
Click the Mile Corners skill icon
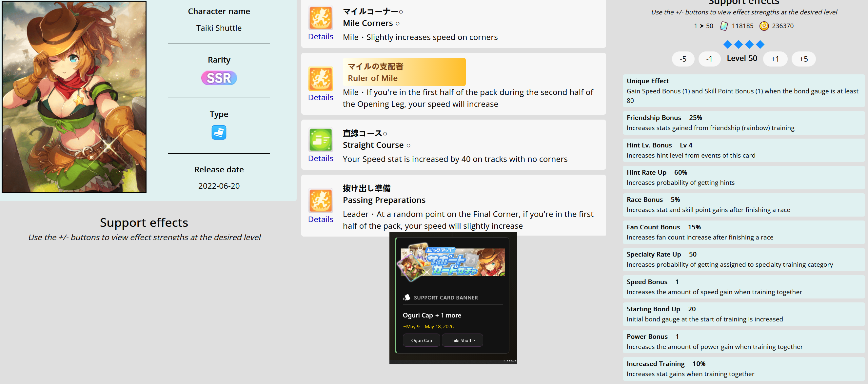[320, 18]
